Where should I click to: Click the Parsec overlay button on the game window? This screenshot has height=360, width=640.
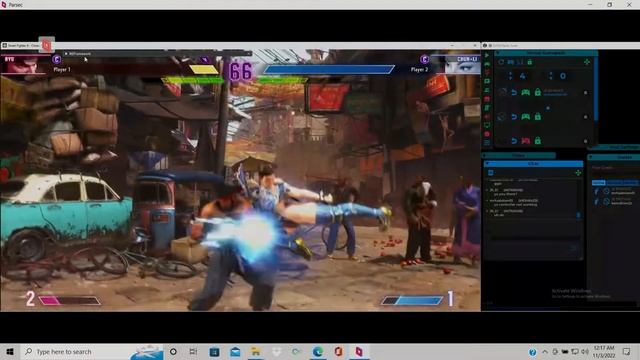[x=47, y=45]
